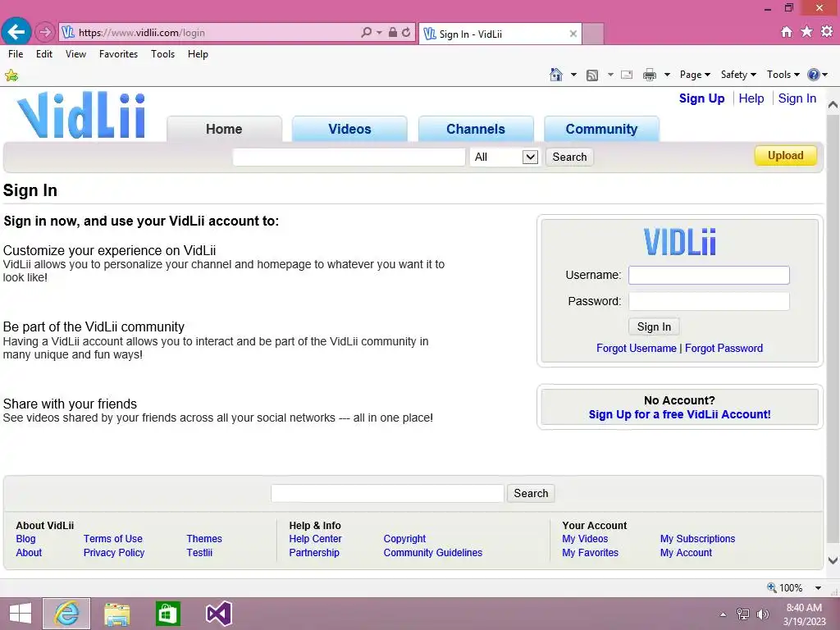This screenshot has height=630, width=840.
Task: Click the VidLii logo
Action: [x=81, y=115]
